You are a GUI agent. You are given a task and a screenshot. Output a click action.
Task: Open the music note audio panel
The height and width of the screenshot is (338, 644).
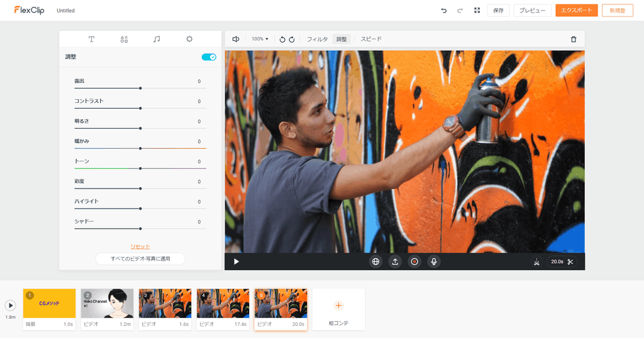[157, 39]
